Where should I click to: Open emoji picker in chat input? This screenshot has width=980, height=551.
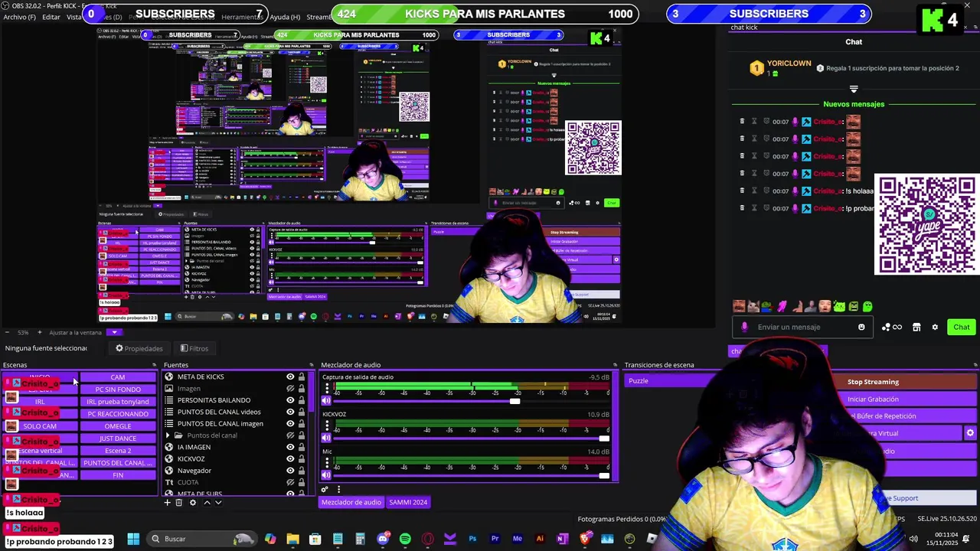pos(861,328)
